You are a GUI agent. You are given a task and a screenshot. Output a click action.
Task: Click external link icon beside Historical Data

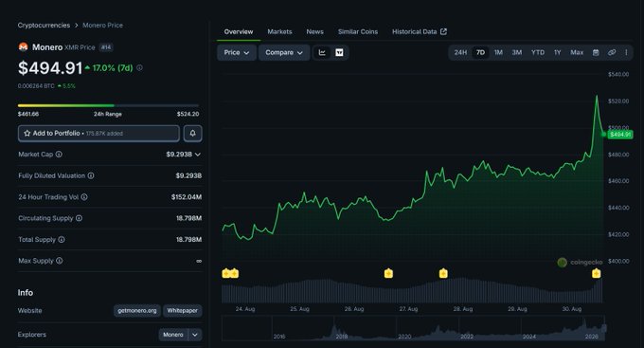443,31
